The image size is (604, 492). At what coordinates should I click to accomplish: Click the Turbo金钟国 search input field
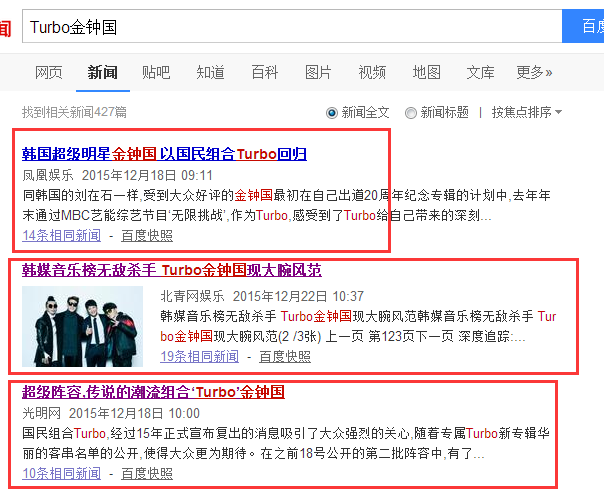[292, 27]
